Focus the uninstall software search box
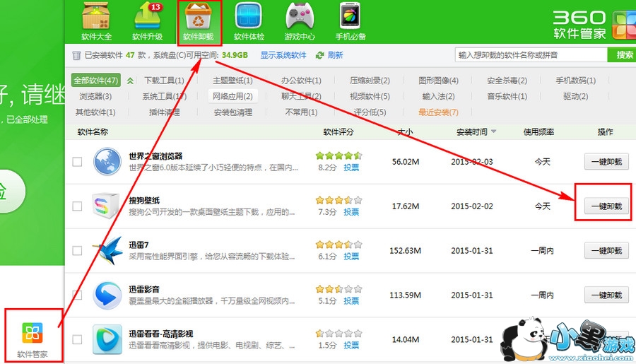This screenshot has height=364, width=636. point(531,55)
